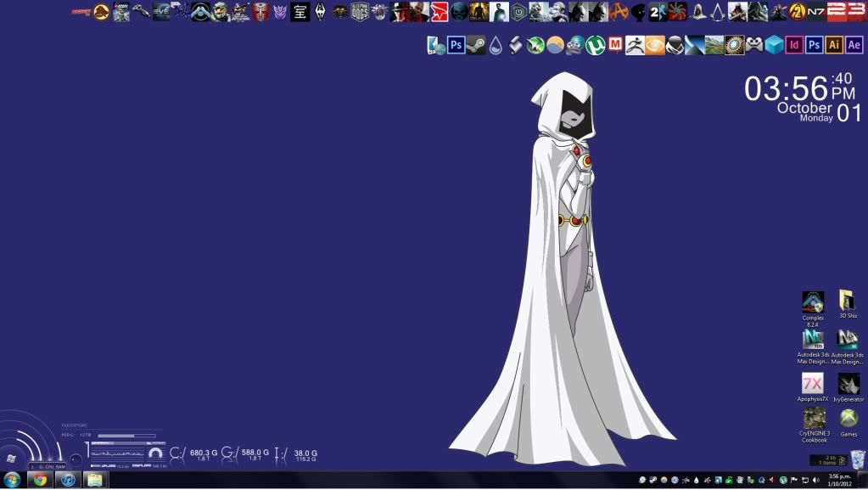Select the Recycle Bin icon
Viewport: 868px width, 490px height.
click(857, 459)
